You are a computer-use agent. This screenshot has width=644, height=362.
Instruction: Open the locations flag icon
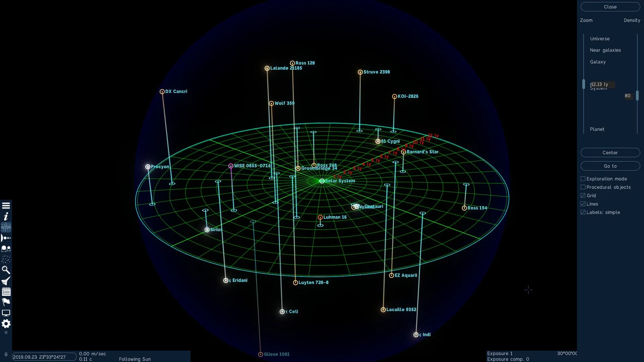click(6, 302)
